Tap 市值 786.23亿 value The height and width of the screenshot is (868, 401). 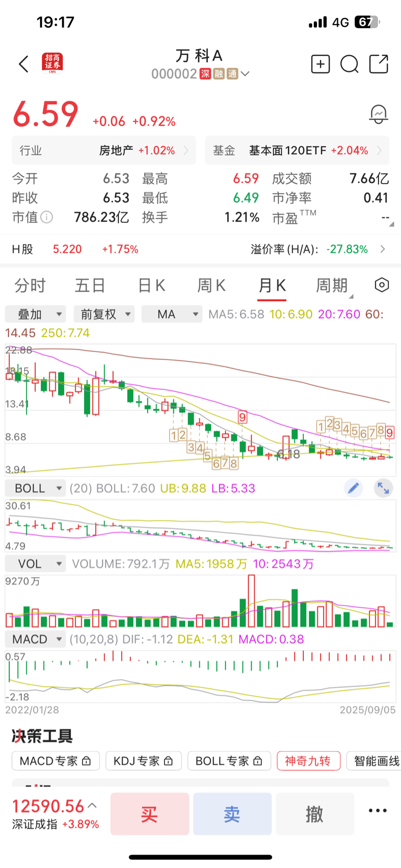point(101,217)
